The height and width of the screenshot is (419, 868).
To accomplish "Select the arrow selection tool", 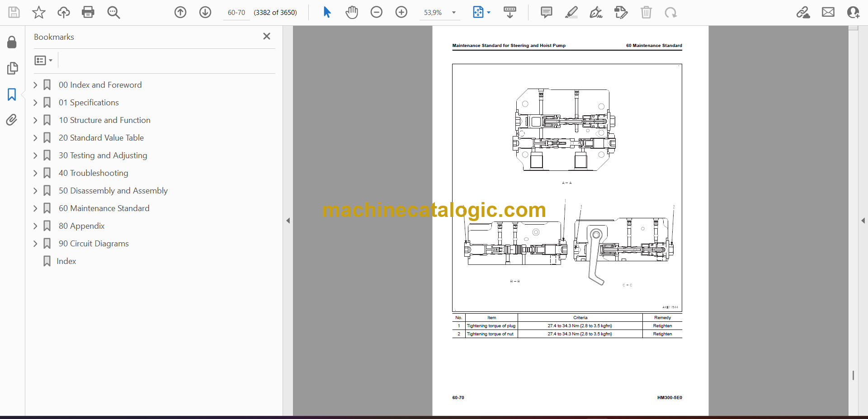I will coord(327,12).
